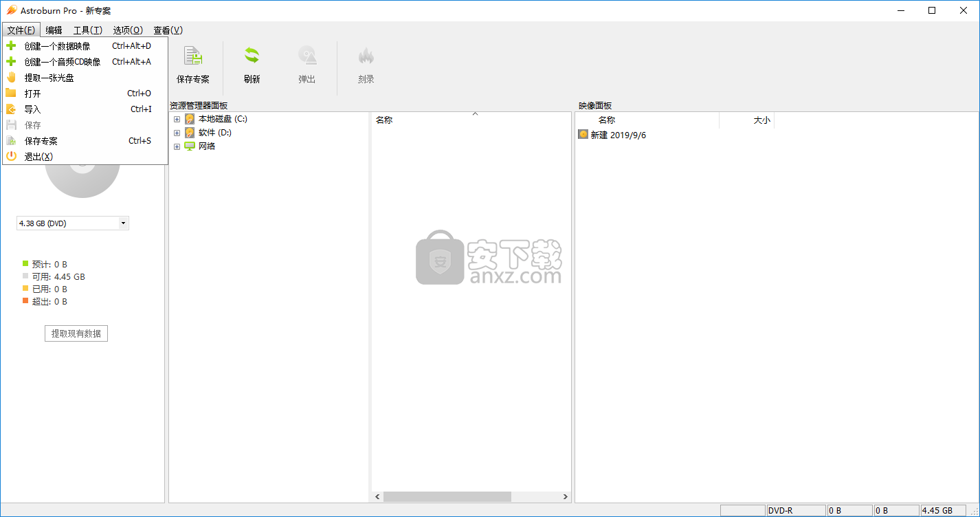Click the 弹出 eject disc toolbar icon
The width and height of the screenshot is (980, 517).
307,56
